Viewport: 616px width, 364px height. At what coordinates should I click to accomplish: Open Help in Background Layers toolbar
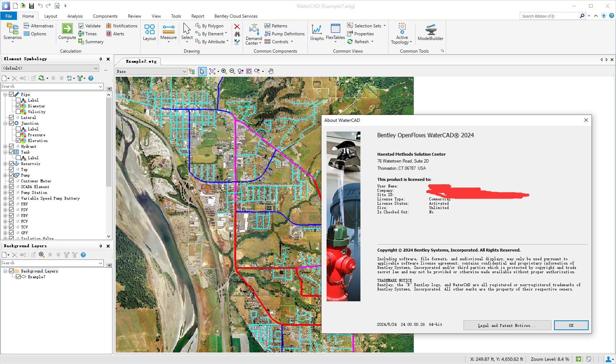pyautogui.click(x=83, y=255)
